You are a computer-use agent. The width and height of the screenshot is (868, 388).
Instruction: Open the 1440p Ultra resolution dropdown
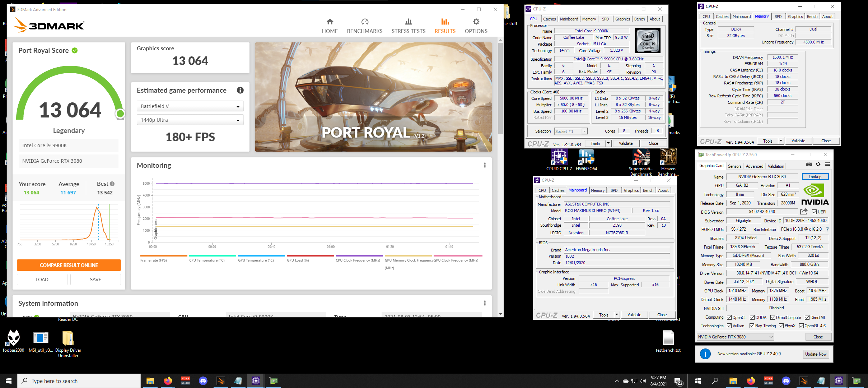(x=190, y=120)
